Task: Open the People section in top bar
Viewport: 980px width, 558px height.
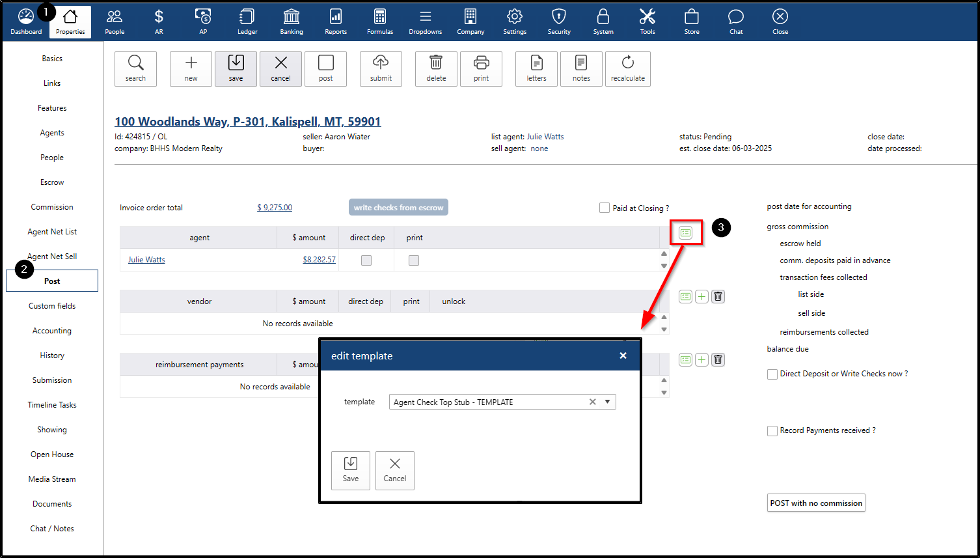Action: (115, 22)
